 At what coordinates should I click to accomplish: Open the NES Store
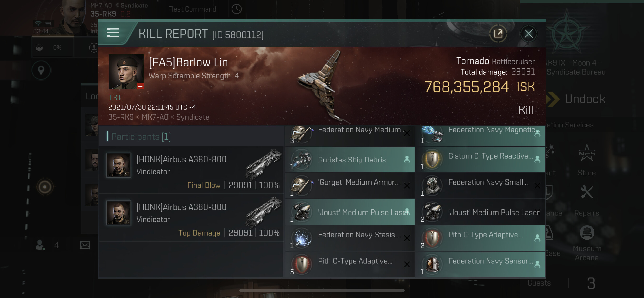click(x=586, y=160)
